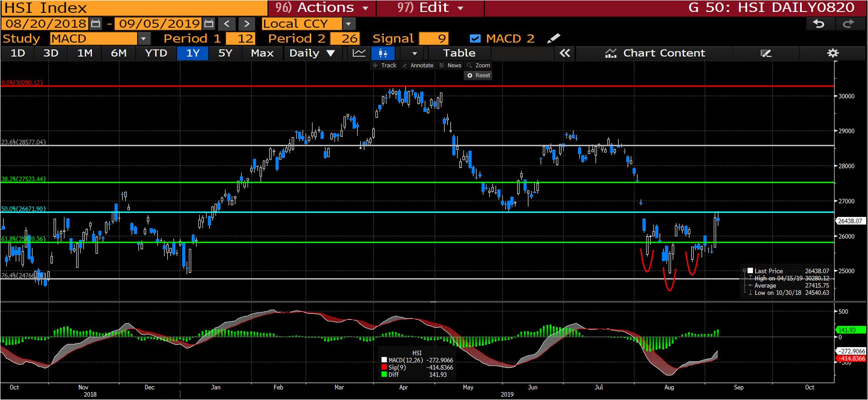The height and width of the screenshot is (400, 868).
Task: Open the end date calendar picker
Action: [208, 24]
